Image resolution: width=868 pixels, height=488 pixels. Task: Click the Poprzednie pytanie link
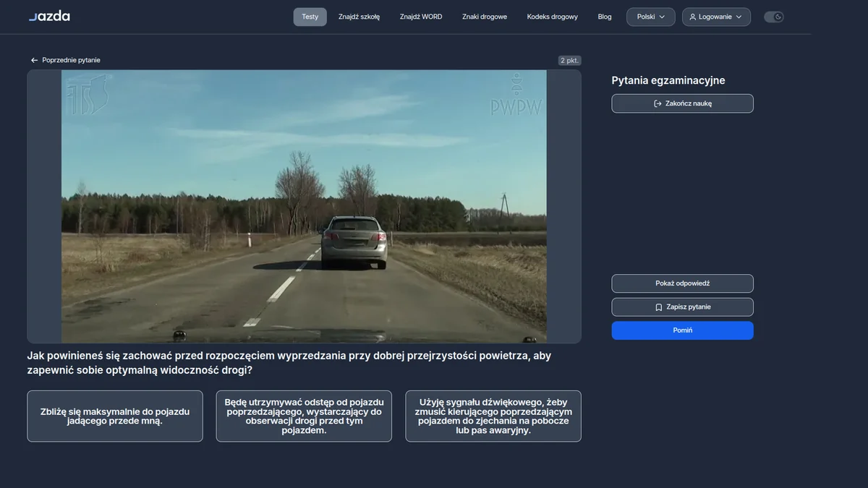point(66,61)
